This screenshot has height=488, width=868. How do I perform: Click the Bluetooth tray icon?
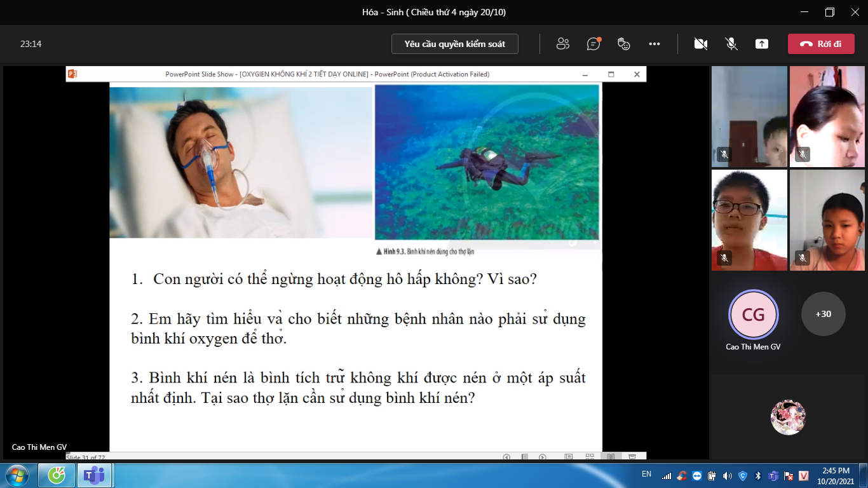click(758, 476)
